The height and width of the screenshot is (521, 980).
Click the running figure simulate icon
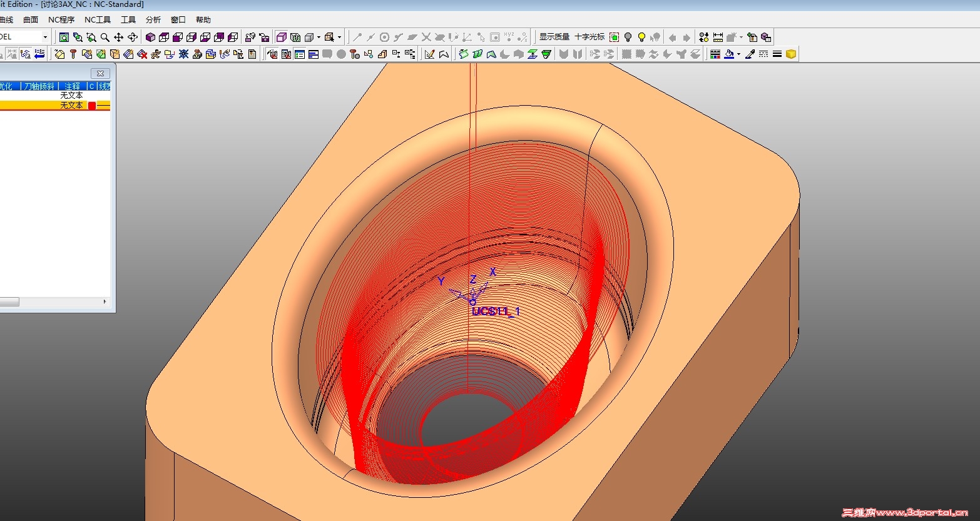click(x=156, y=54)
